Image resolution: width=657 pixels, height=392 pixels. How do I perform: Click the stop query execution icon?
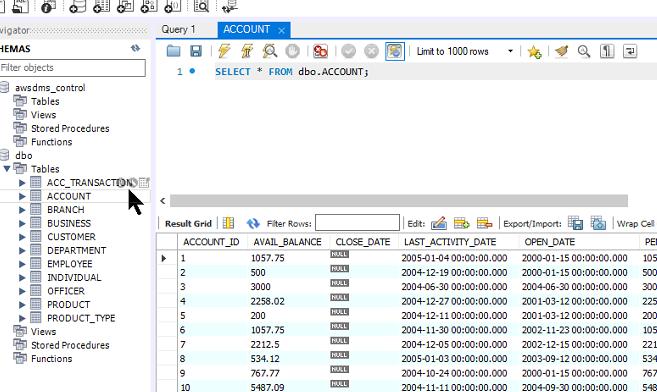coord(292,51)
